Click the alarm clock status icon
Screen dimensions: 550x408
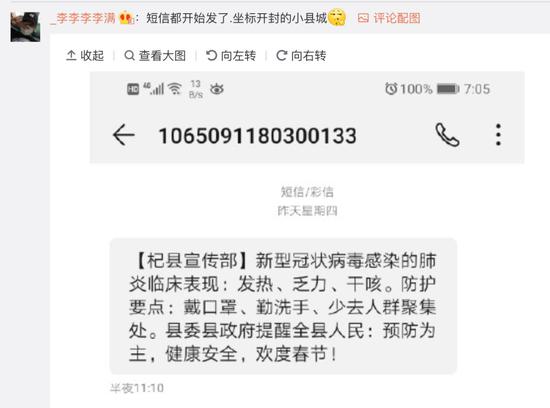point(391,89)
